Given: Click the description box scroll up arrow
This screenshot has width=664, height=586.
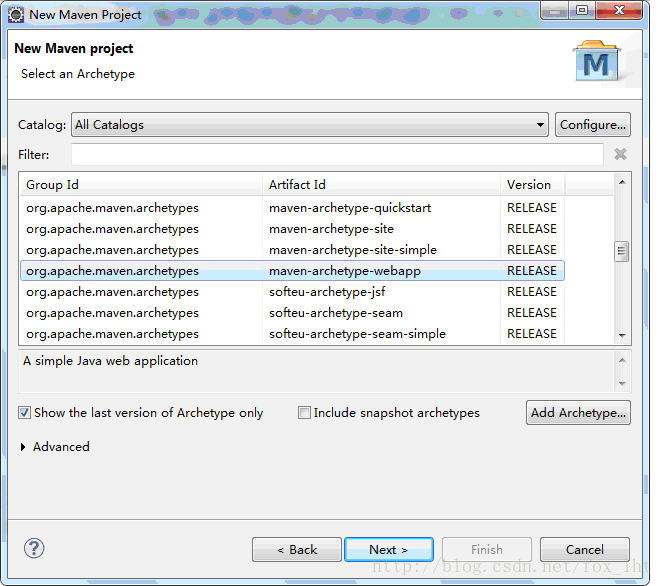Looking at the screenshot, I should [622, 360].
